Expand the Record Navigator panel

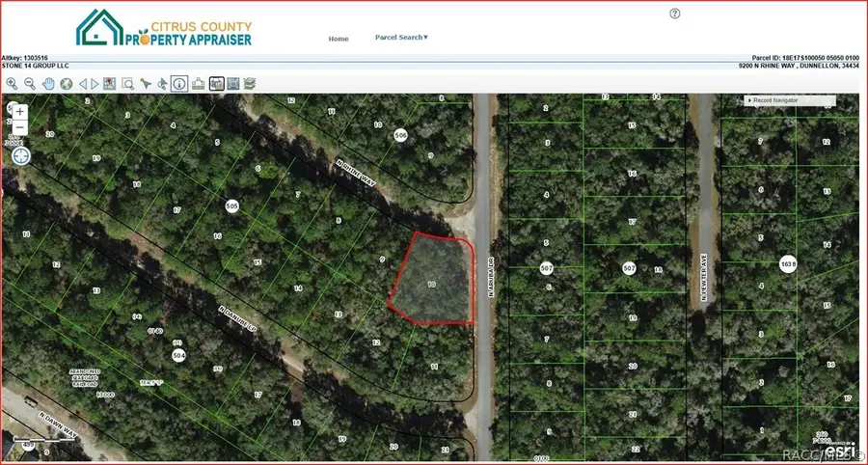coord(789,100)
